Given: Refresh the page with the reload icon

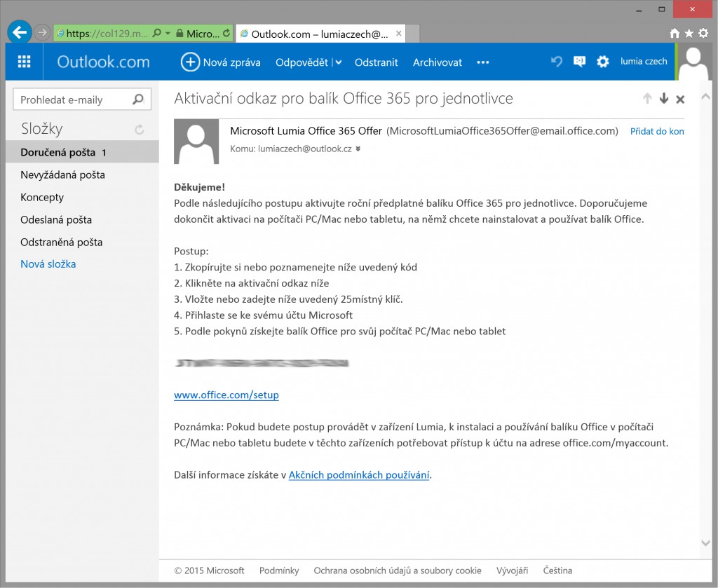Looking at the screenshot, I should coord(226,33).
